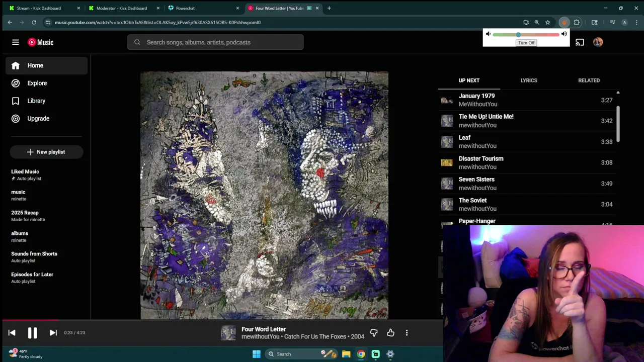Click the install app icon in address bar
Viewport: 644px width, 362px height.
[526, 22]
